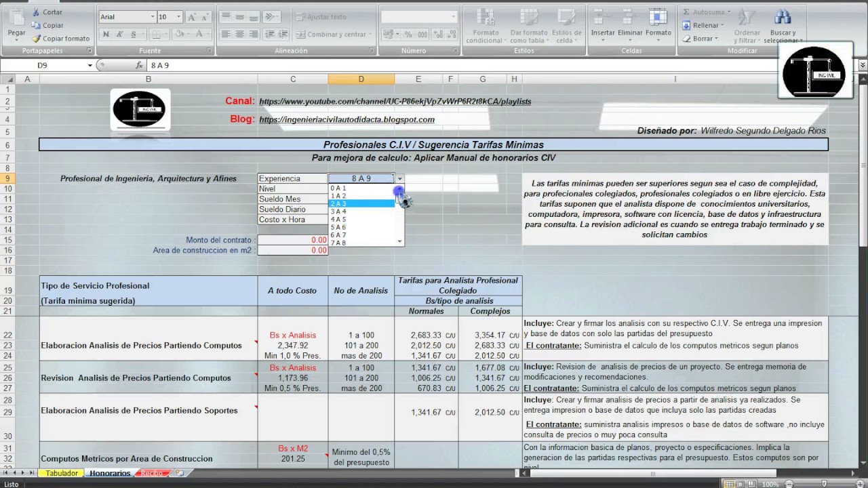Image resolution: width=868 pixels, height=488 pixels.
Task: Decrease font size with the small A
Action: pos(204,17)
